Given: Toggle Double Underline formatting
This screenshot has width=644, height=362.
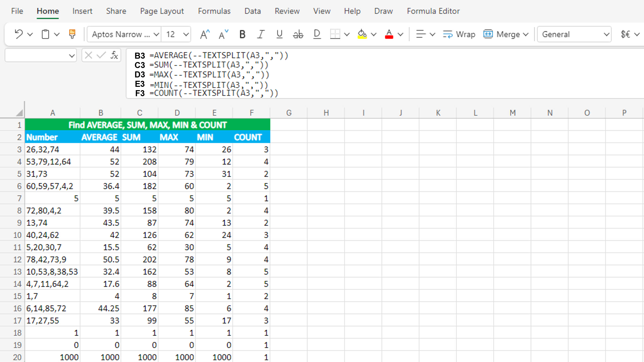Looking at the screenshot, I should (317, 34).
